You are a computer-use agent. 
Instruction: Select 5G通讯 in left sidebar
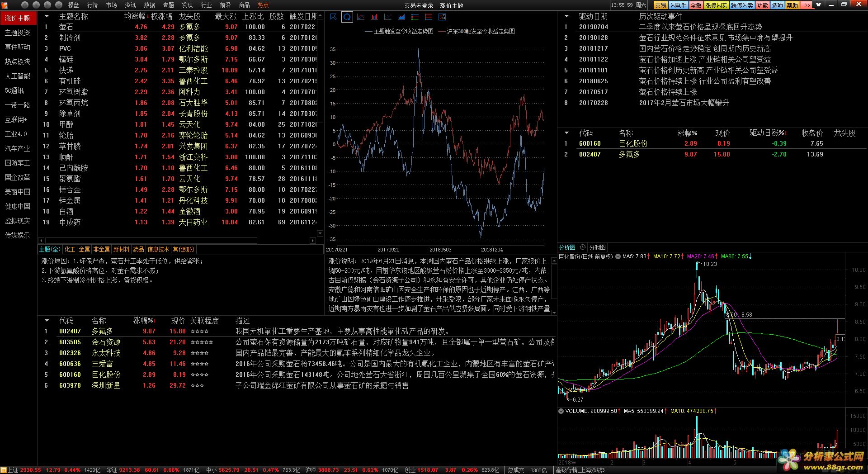pos(18,90)
